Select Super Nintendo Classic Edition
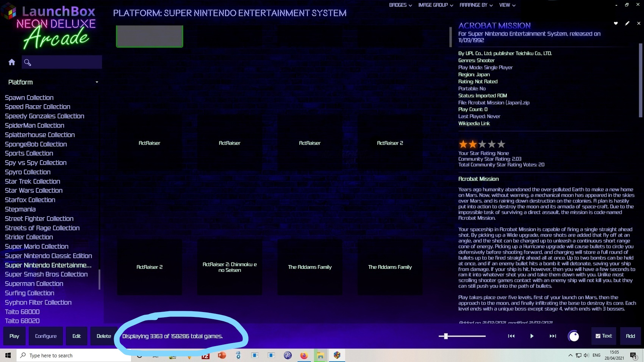 tap(48, 256)
